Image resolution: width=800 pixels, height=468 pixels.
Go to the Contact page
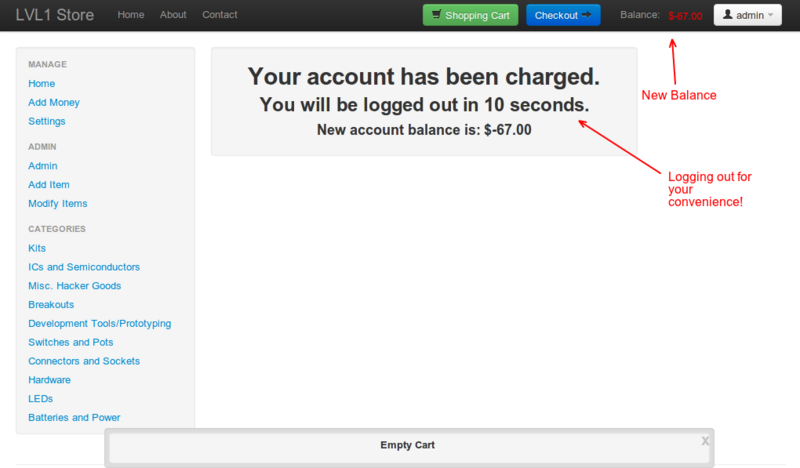(220, 15)
